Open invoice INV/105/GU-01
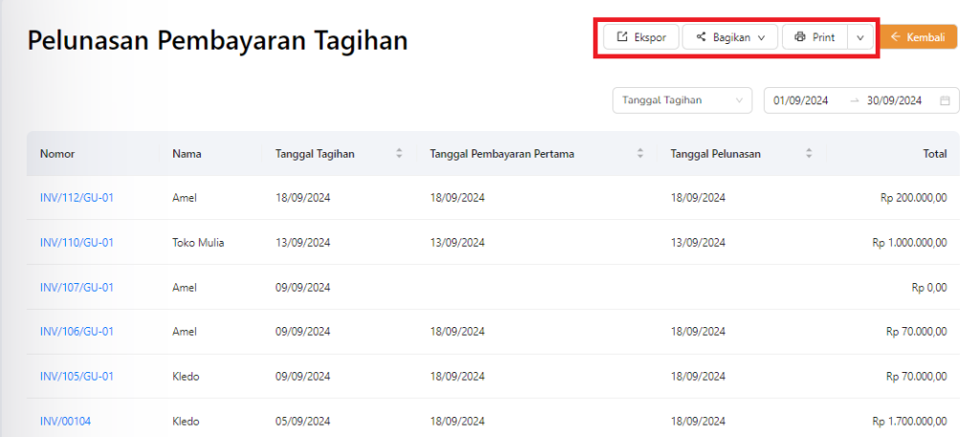980x437 pixels. pos(77,377)
